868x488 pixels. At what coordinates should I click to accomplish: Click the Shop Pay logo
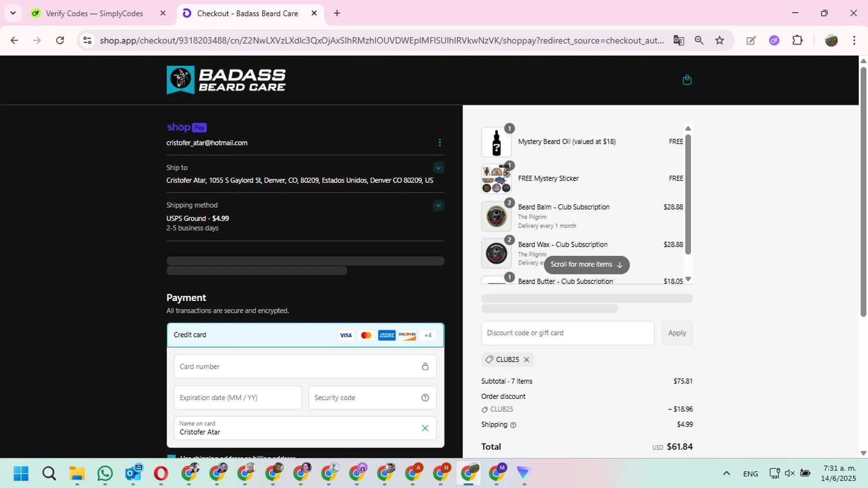(x=186, y=127)
